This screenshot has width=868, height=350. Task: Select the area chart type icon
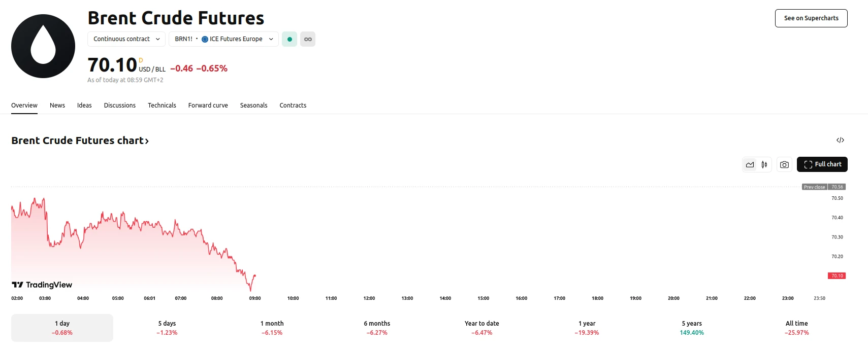click(x=750, y=164)
